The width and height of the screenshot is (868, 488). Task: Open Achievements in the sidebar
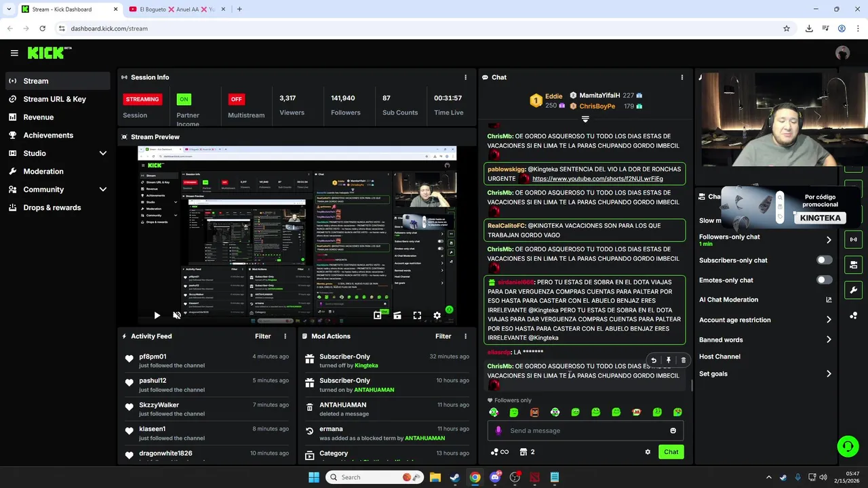coord(58,135)
